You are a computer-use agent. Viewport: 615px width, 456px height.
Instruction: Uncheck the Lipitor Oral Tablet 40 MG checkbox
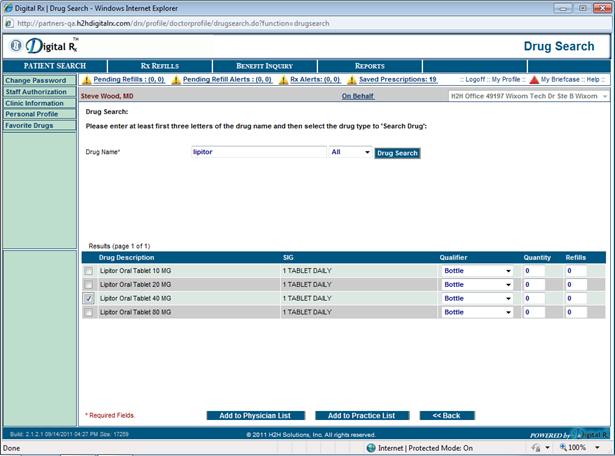[90, 299]
